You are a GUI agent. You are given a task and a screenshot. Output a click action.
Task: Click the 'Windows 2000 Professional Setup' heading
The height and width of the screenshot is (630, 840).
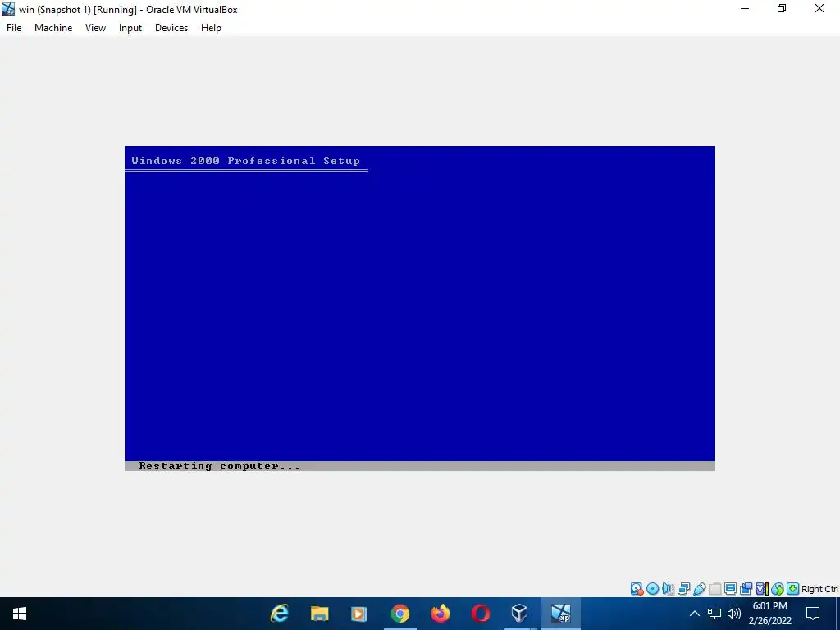pos(245,161)
